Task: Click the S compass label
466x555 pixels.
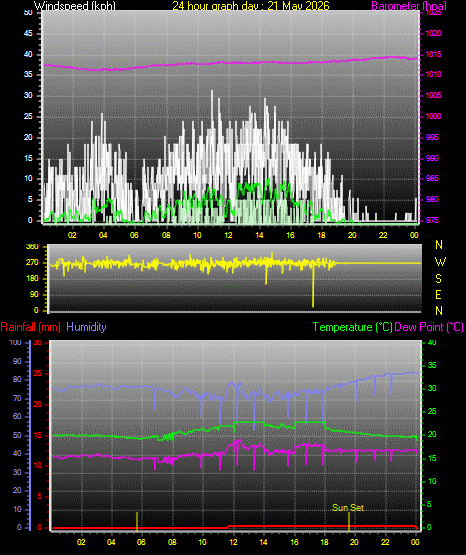Action: click(438, 279)
